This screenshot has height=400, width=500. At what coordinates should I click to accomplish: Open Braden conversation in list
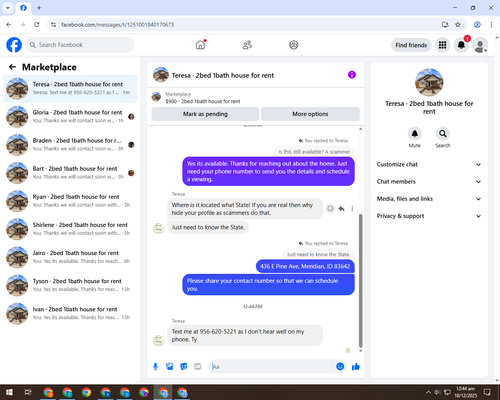pyautogui.click(x=70, y=145)
